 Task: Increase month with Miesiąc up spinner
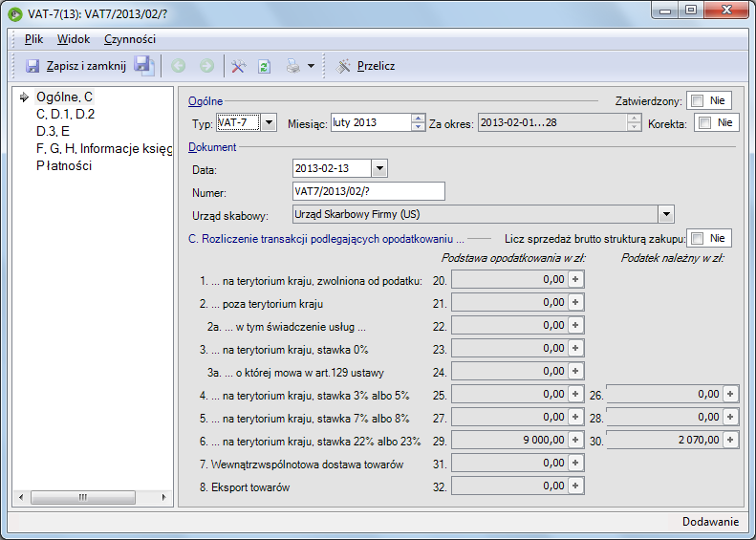point(419,119)
